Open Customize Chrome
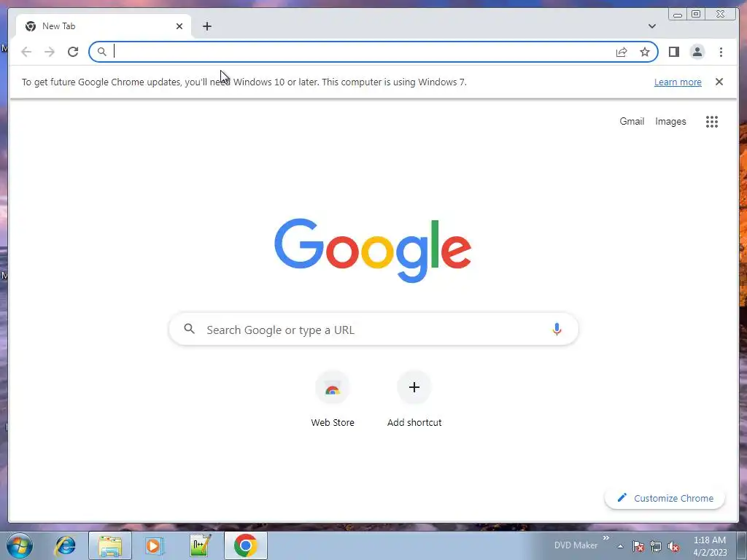Viewport: 747px width, 560px height. pos(665,498)
